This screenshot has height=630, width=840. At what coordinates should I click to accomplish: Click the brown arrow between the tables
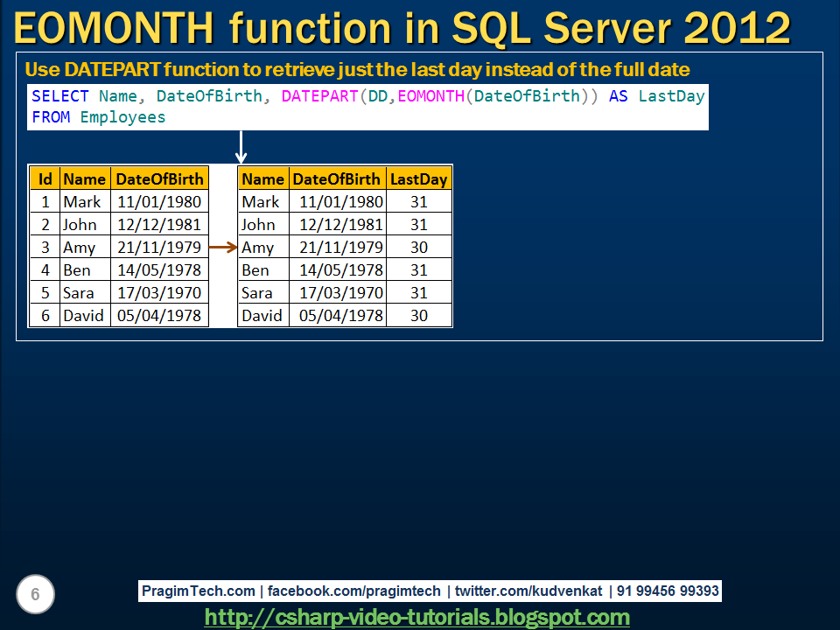click(x=221, y=248)
